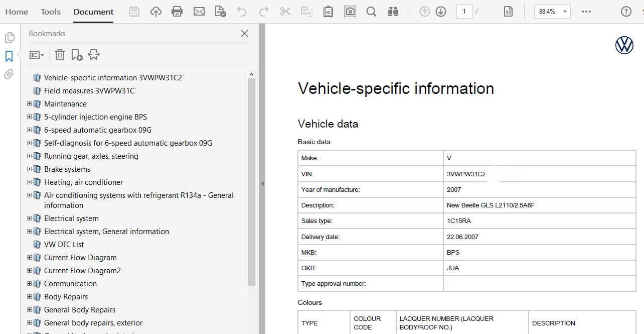This screenshot has height=334, width=644.
Task: Take a snapshot with camera icon
Action: [350, 12]
